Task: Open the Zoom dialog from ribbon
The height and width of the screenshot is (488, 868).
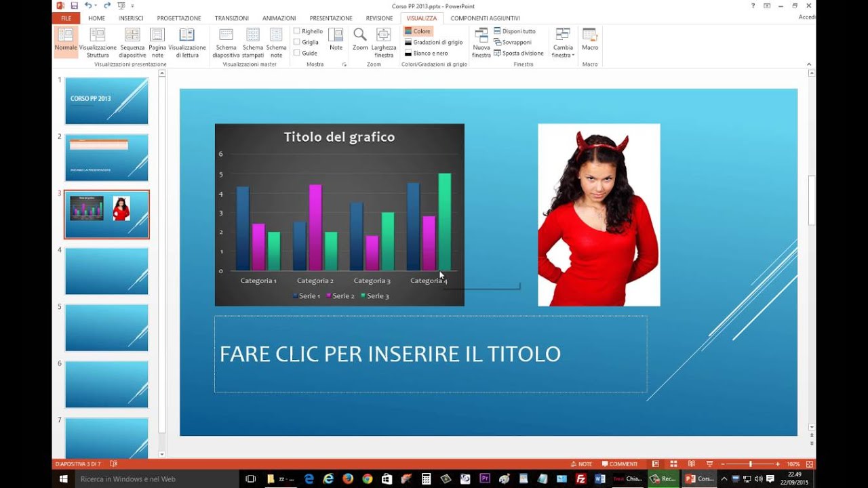Action: click(x=360, y=39)
